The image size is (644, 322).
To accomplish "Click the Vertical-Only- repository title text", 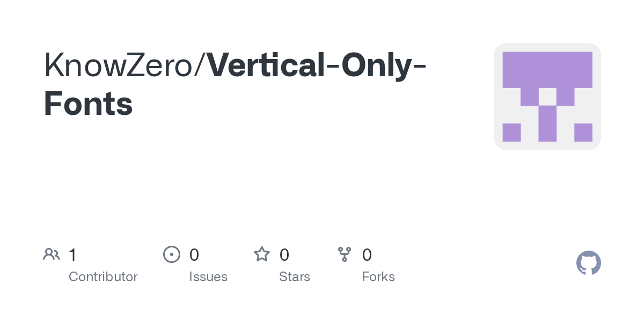I will [x=317, y=65].
